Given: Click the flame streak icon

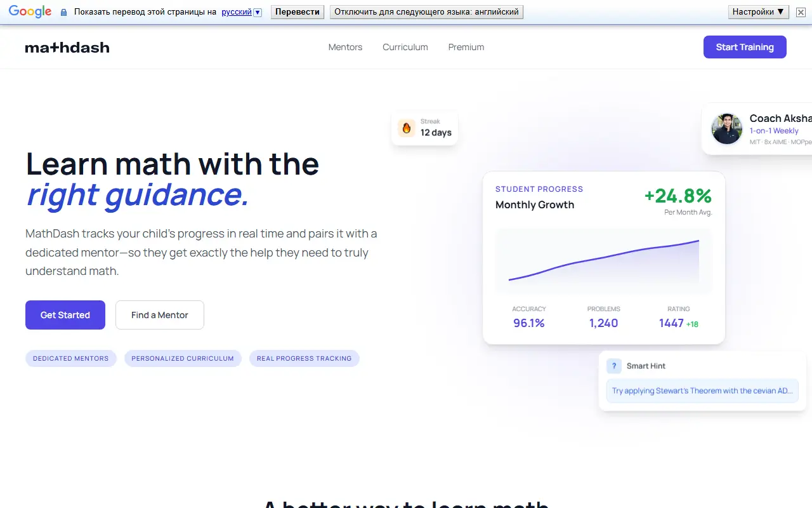Looking at the screenshot, I should (407, 128).
